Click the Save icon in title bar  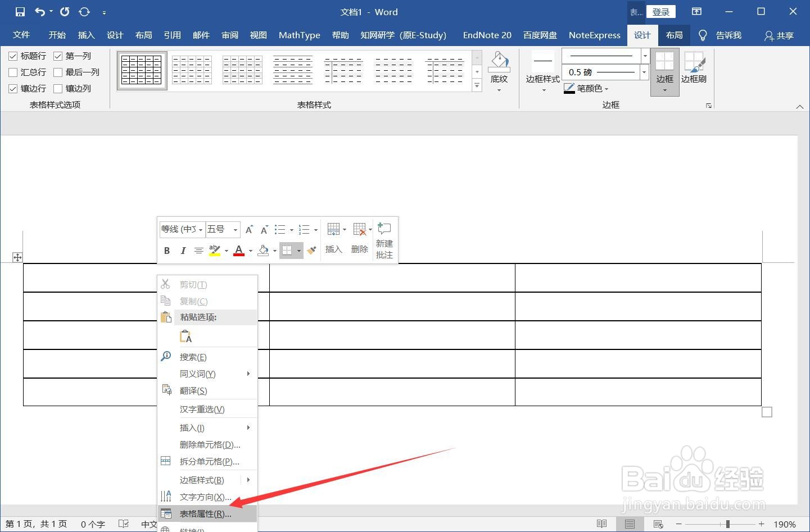(x=20, y=12)
